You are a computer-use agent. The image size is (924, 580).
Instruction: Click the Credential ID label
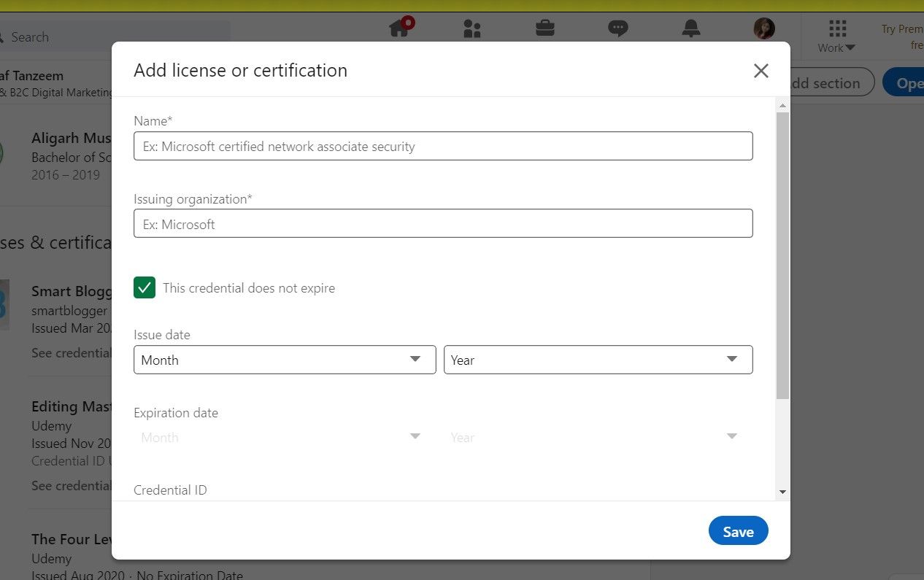tap(170, 490)
